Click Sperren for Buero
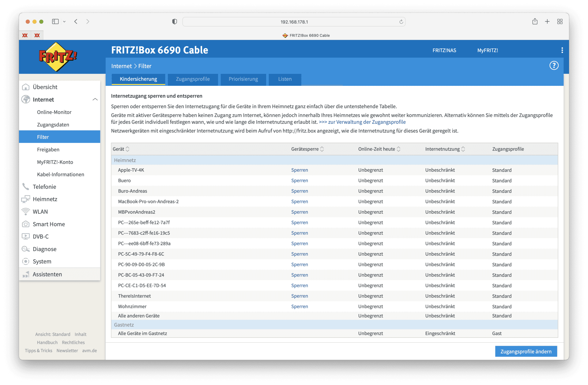 coord(300,181)
